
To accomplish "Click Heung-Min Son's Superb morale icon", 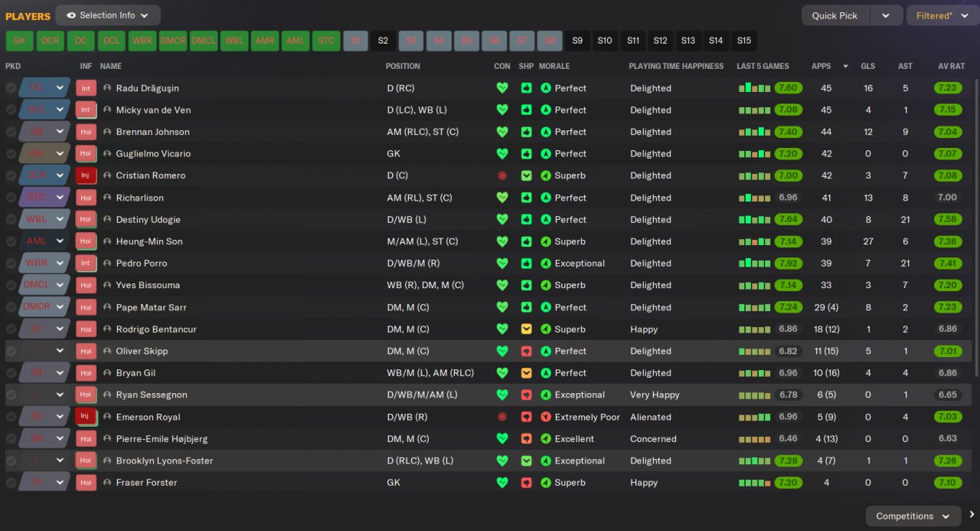I will tap(546, 241).
